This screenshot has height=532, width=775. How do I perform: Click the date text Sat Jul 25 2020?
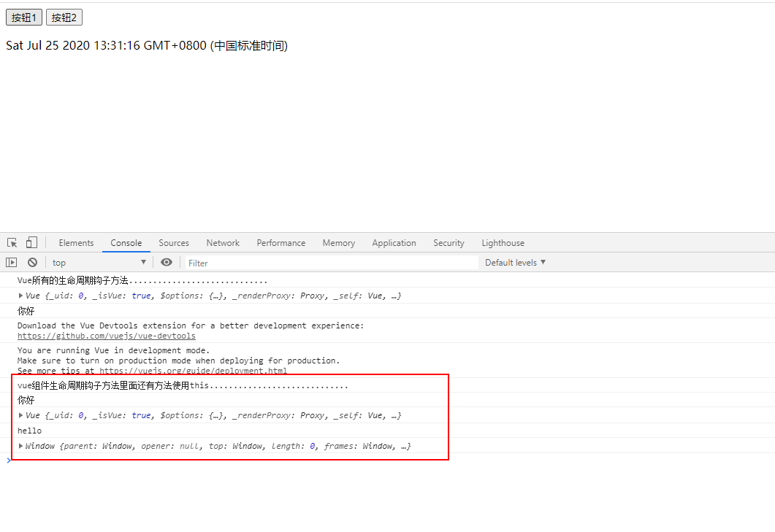pos(147,45)
